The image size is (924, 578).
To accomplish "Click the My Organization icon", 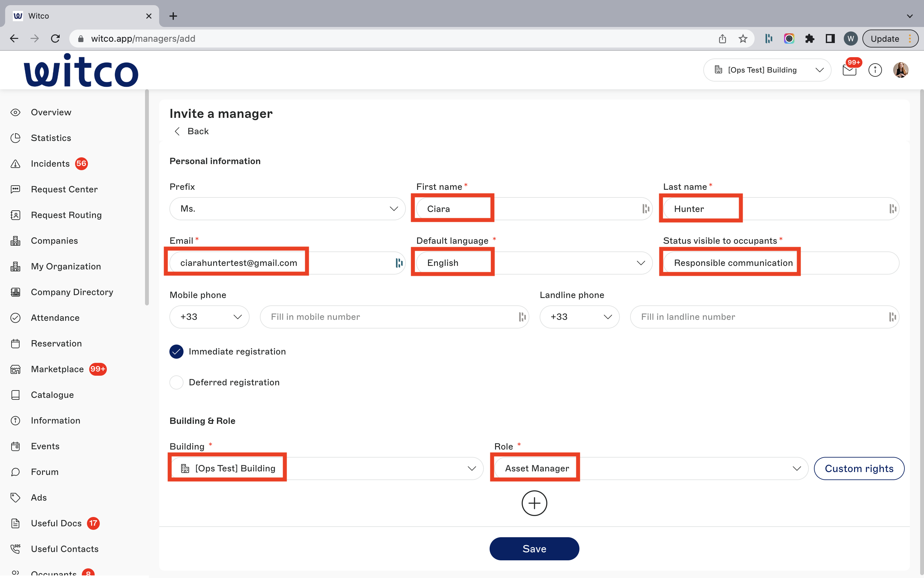I will pyautogui.click(x=15, y=267).
